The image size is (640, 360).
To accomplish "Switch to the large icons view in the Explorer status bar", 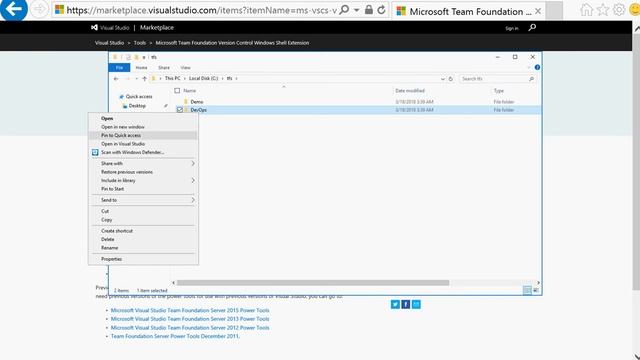I will (536, 290).
